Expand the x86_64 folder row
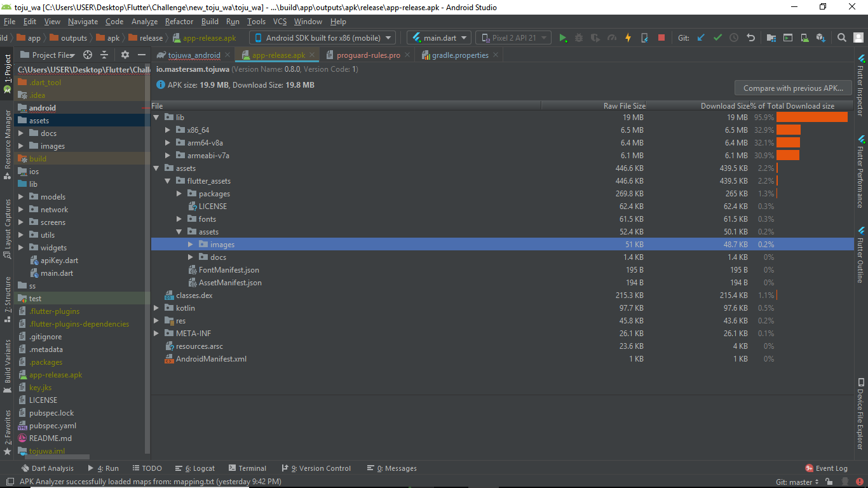This screenshot has width=868, height=488. (168, 130)
